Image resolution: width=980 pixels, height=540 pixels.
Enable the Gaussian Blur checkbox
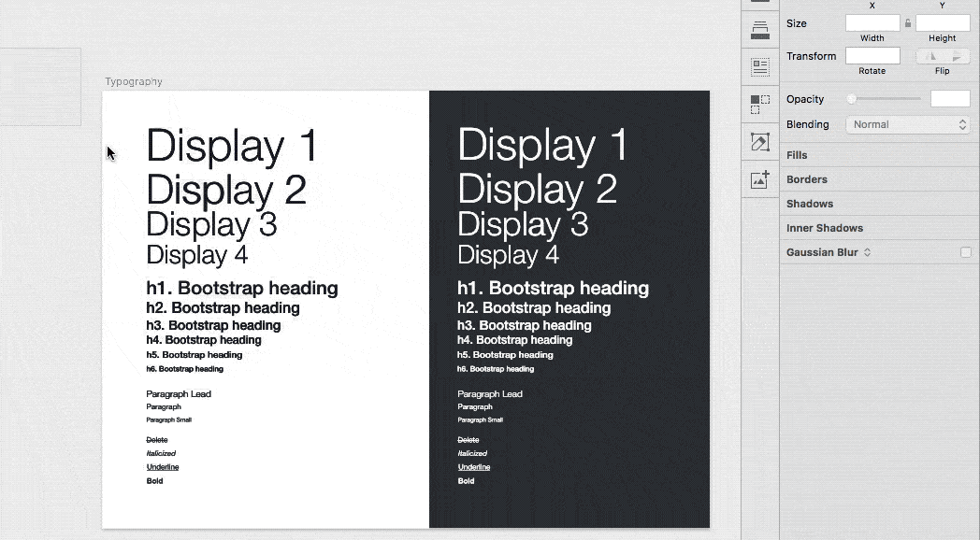pos(966,252)
